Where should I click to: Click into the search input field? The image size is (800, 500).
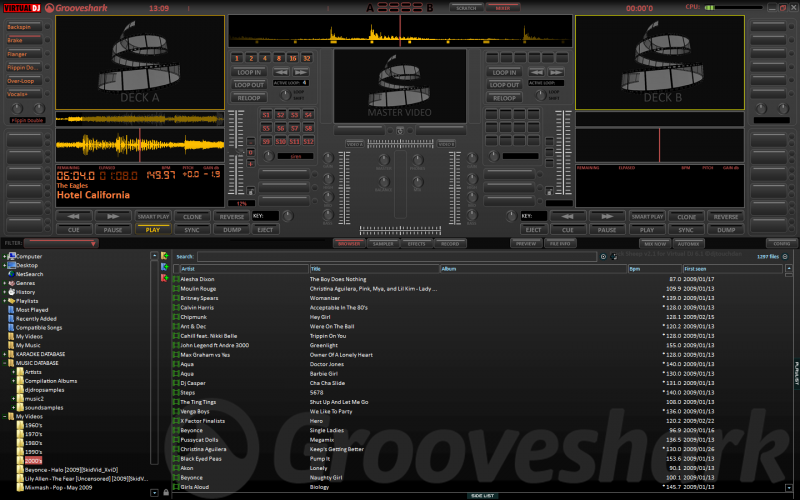click(397, 257)
